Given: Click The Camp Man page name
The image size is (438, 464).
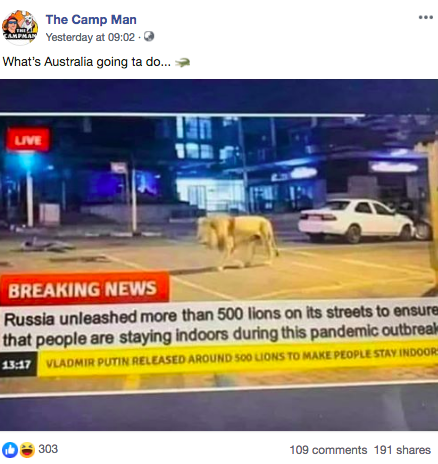Looking at the screenshot, I should (91, 19).
